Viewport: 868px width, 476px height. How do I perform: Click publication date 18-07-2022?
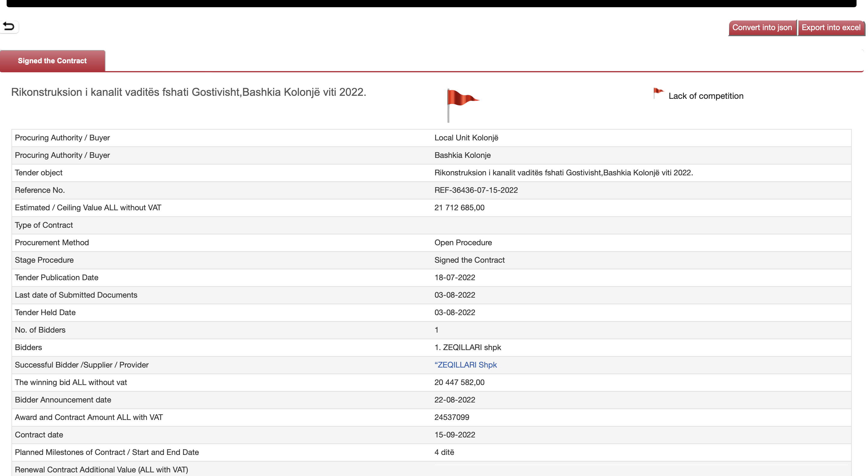[454, 277]
